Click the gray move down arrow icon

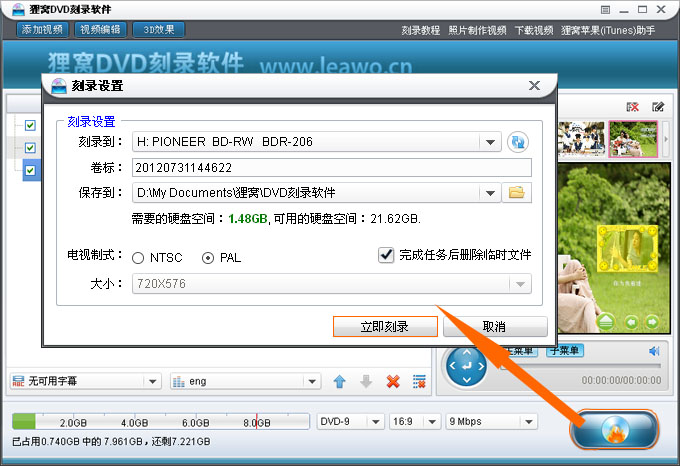point(366,381)
